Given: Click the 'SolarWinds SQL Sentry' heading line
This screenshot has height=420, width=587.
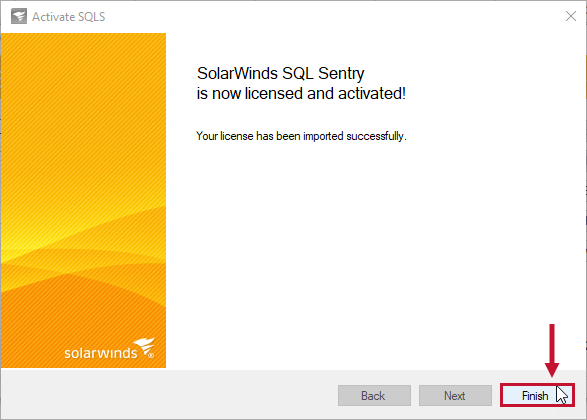Looking at the screenshot, I should (280, 73).
